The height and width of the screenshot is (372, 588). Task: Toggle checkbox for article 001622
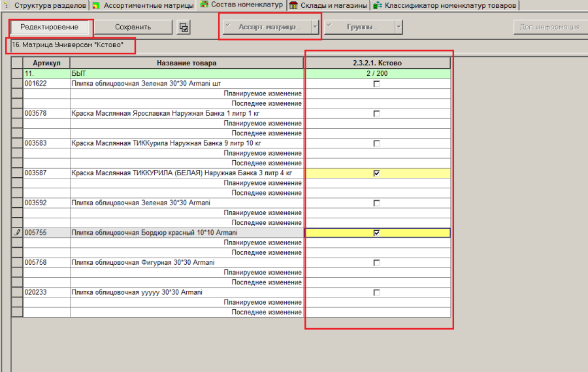(x=376, y=84)
